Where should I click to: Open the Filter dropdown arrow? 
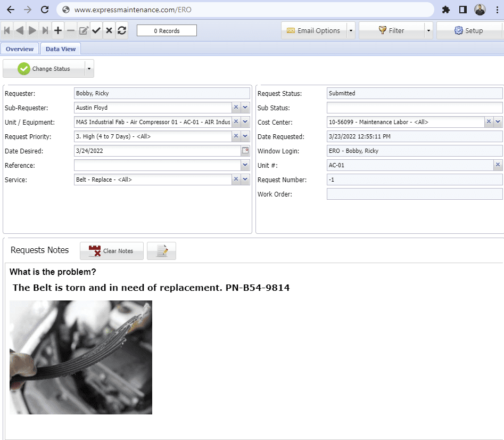coord(428,30)
